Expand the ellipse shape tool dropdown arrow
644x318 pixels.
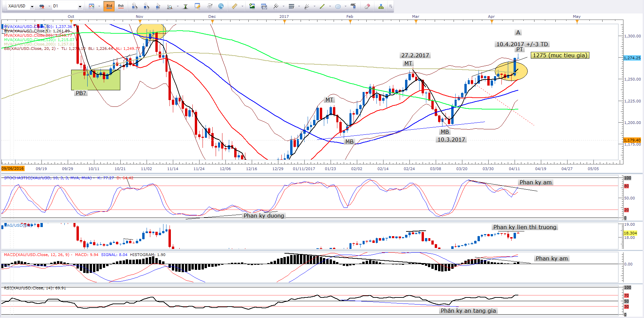[345, 6]
